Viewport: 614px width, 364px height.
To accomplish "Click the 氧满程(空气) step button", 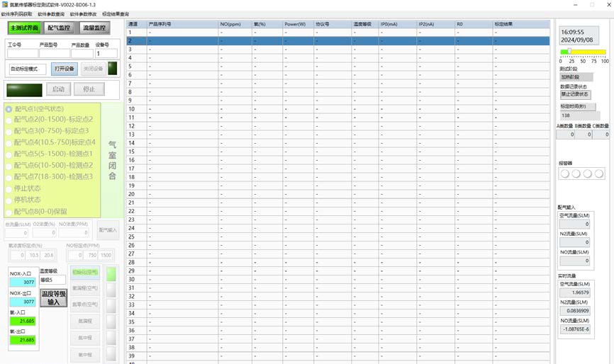I will tap(85, 288).
